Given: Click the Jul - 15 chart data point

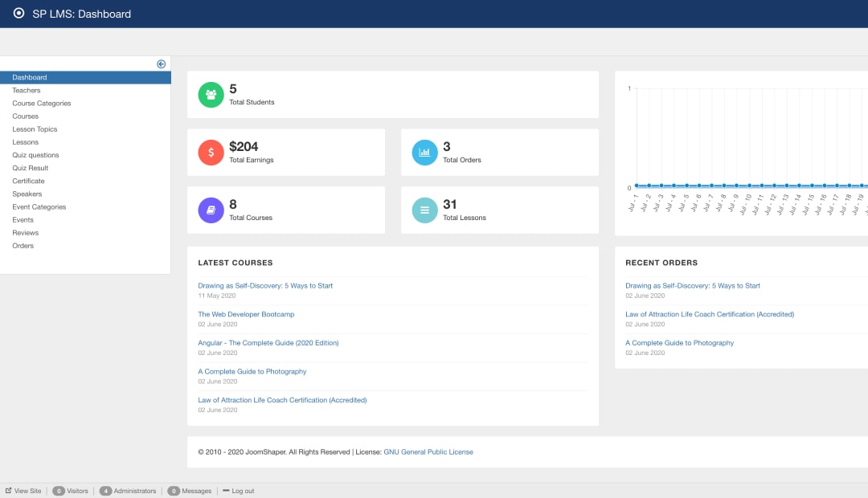Looking at the screenshot, I should (x=812, y=186).
